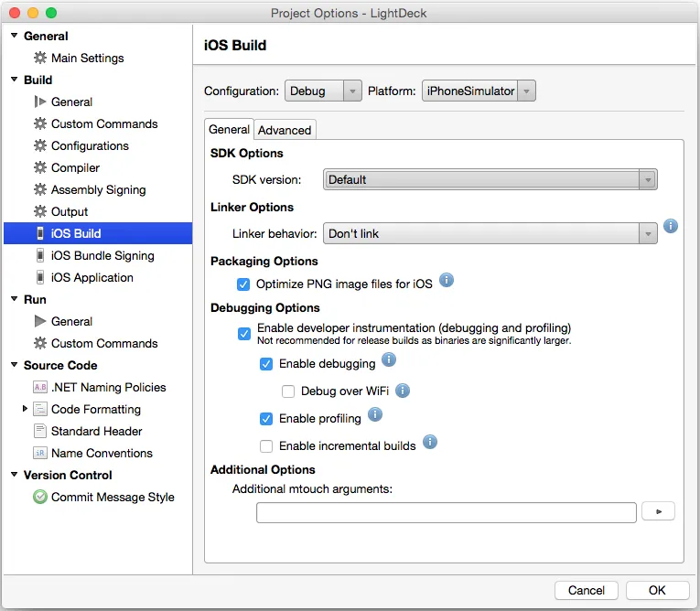The width and height of the screenshot is (700, 611).
Task: Click info icon next to Enable incremental builds
Action: click(429, 443)
